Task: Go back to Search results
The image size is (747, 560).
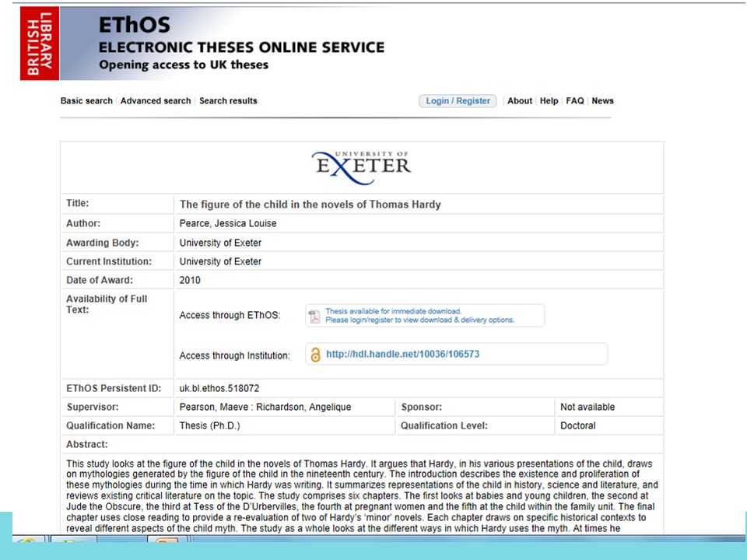Action: pyautogui.click(x=228, y=101)
